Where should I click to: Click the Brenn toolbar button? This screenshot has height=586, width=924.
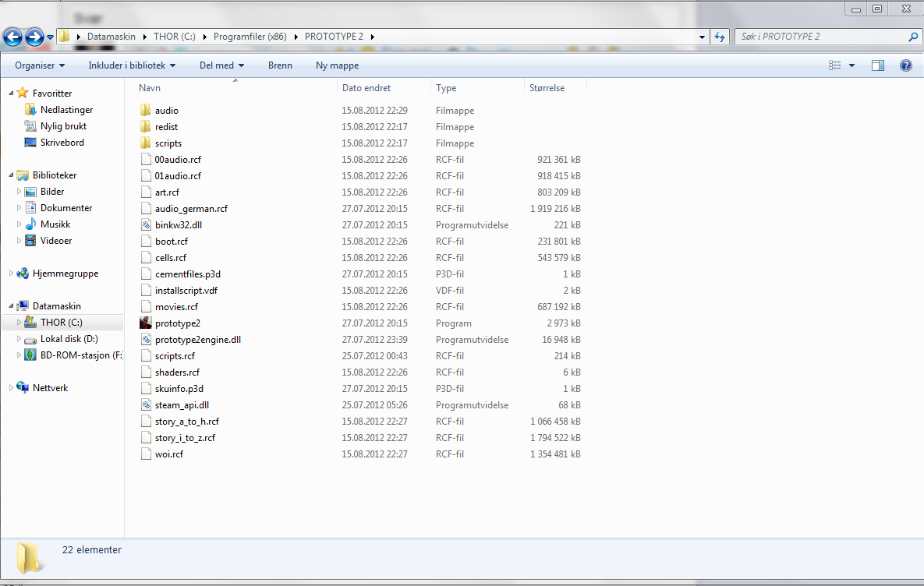(280, 65)
